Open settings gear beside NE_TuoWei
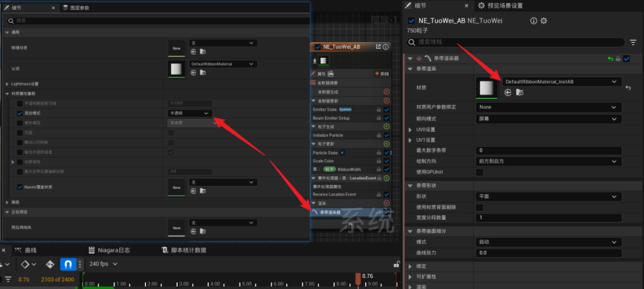Image resolution: width=644 pixels, height=289 pixels. [544, 20]
